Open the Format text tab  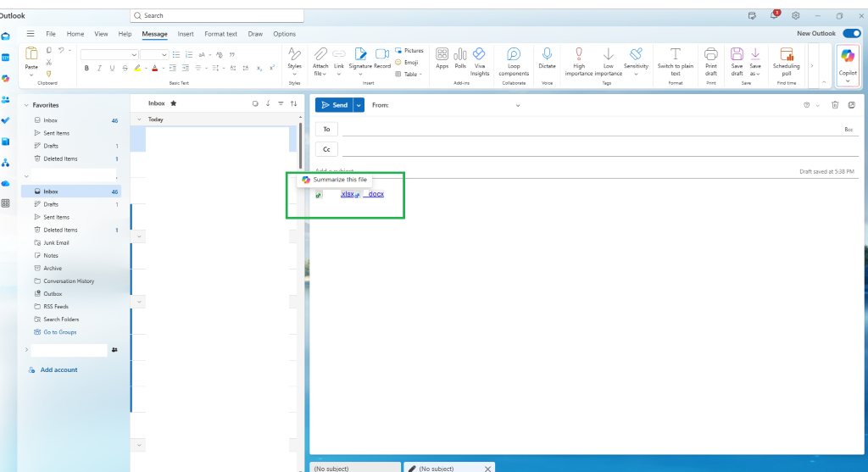click(x=220, y=34)
